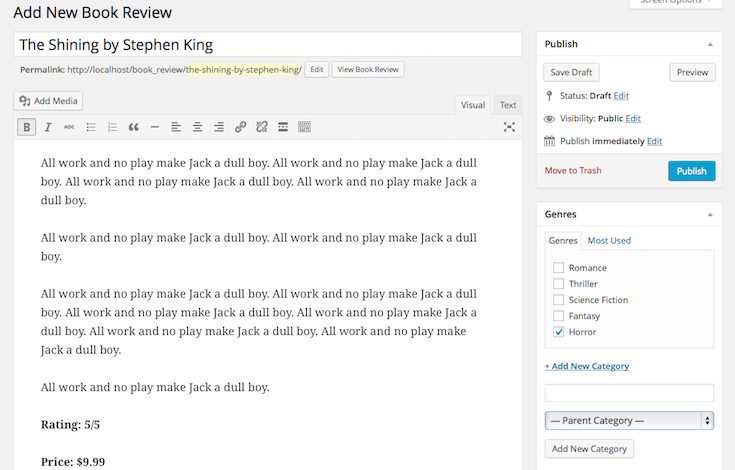
Task: Click the highlighted permalink slug
Action: tap(243, 70)
